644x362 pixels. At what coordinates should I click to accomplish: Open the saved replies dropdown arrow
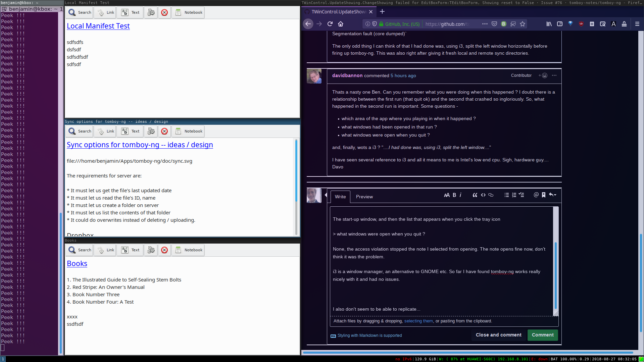tap(552, 195)
